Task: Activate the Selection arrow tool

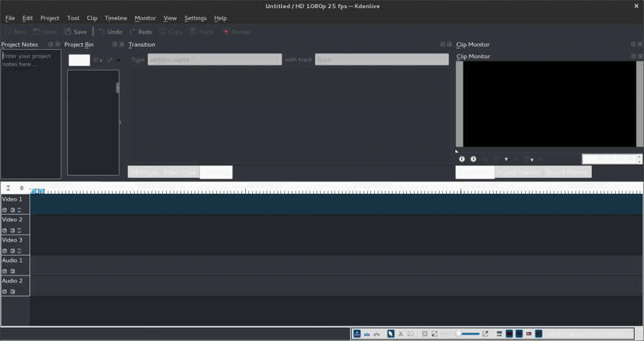Action: (391, 333)
